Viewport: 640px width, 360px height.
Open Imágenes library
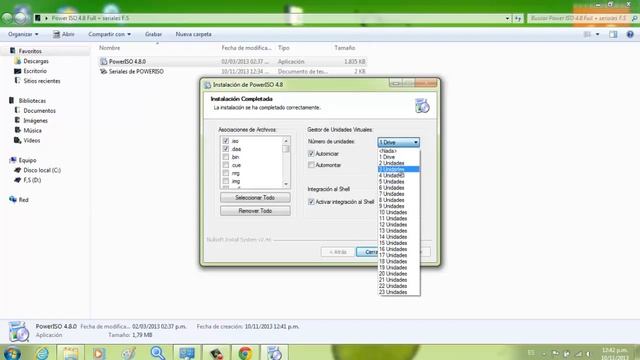(35, 120)
